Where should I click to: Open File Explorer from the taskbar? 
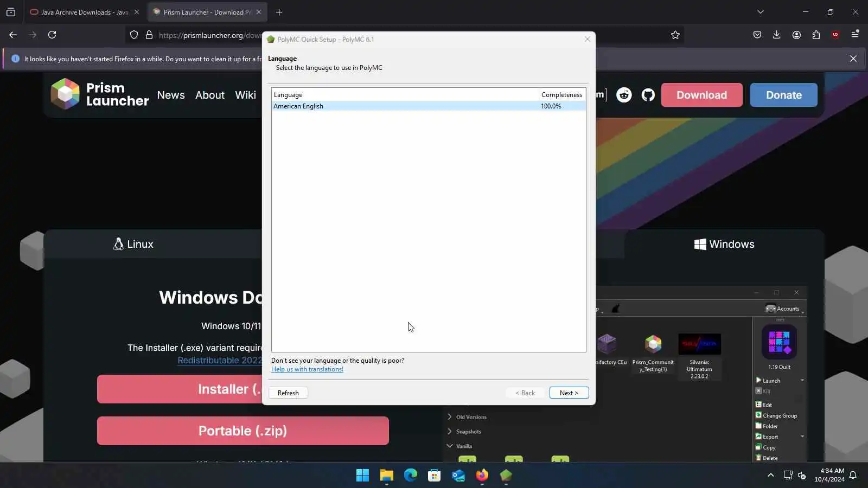pyautogui.click(x=386, y=476)
